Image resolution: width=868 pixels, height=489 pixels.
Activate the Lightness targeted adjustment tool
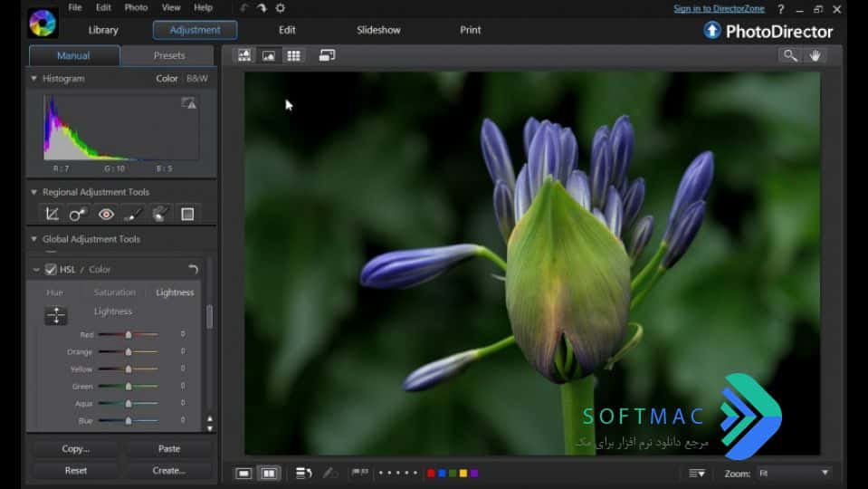(56, 316)
